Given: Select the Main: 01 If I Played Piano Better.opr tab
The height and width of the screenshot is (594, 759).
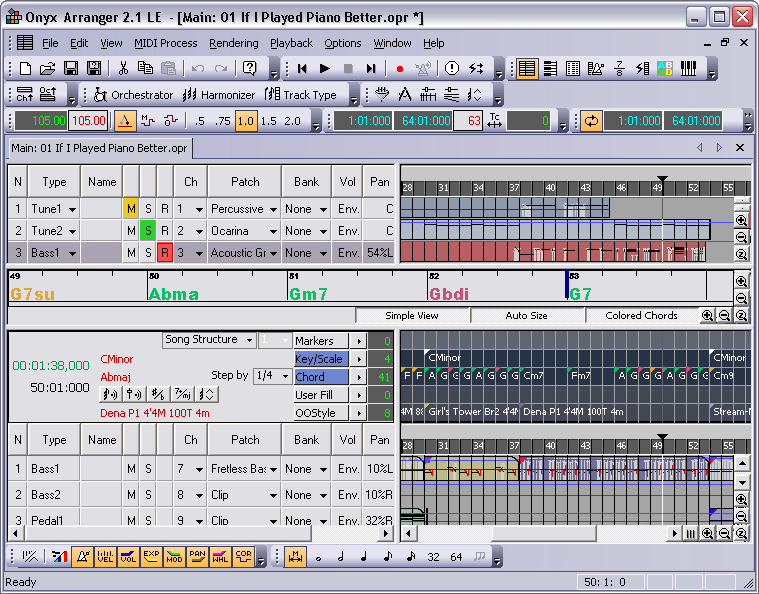Looking at the screenshot, I should [100, 148].
